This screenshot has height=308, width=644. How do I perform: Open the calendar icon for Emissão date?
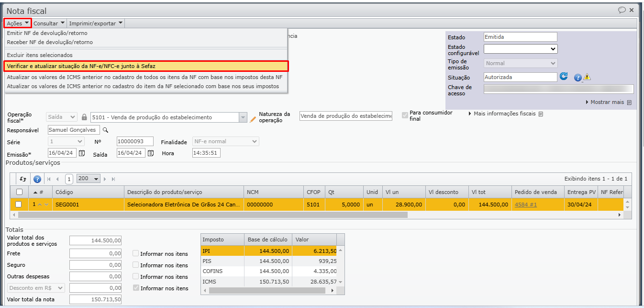pos(82,153)
